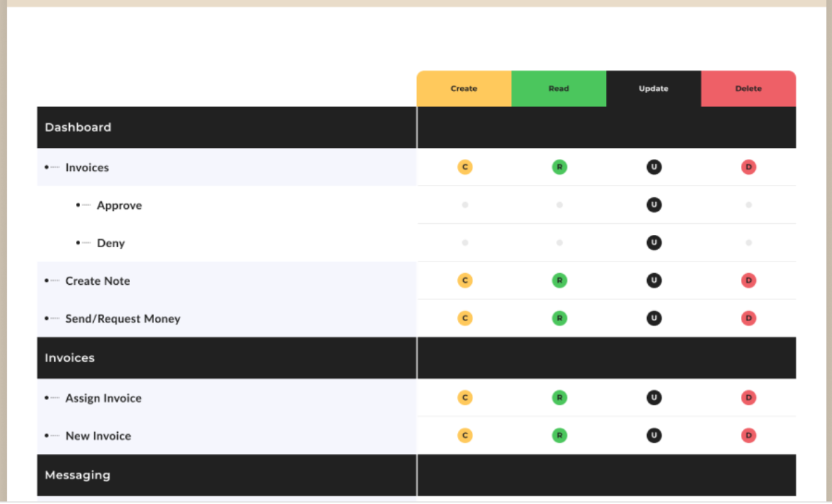The width and height of the screenshot is (832, 504).
Task: Click the Update icon in Approve row
Action: 654,205
